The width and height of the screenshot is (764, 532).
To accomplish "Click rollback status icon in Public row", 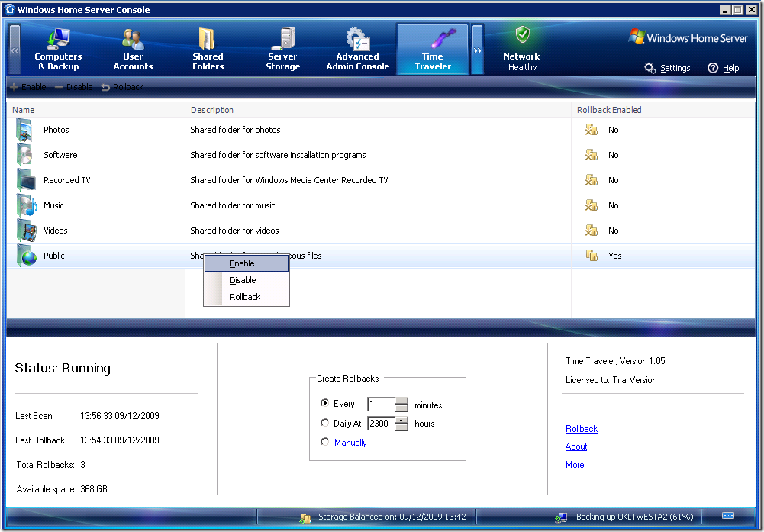I will coord(592,256).
